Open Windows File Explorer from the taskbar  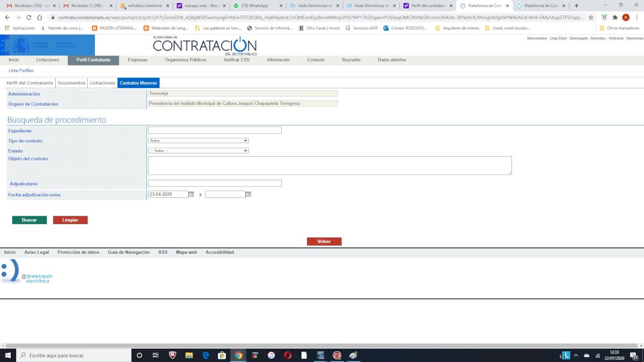tap(189, 355)
